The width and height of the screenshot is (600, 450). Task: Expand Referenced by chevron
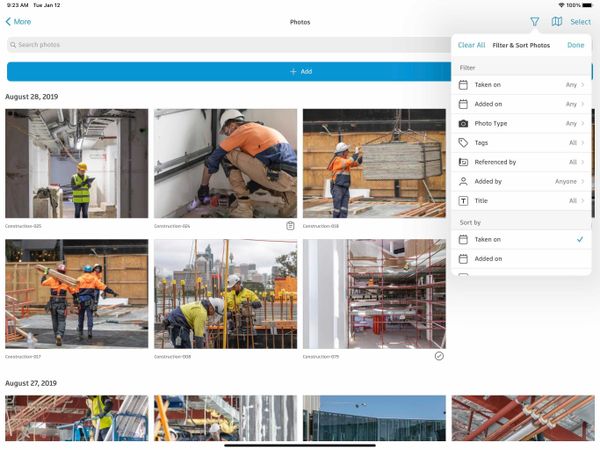pyautogui.click(x=583, y=162)
